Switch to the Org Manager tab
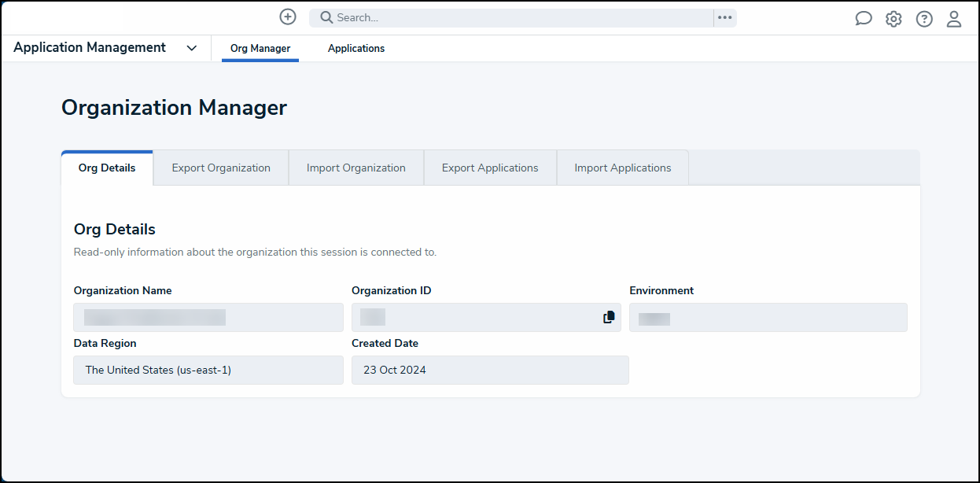The width and height of the screenshot is (980, 483). (x=260, y=49)
